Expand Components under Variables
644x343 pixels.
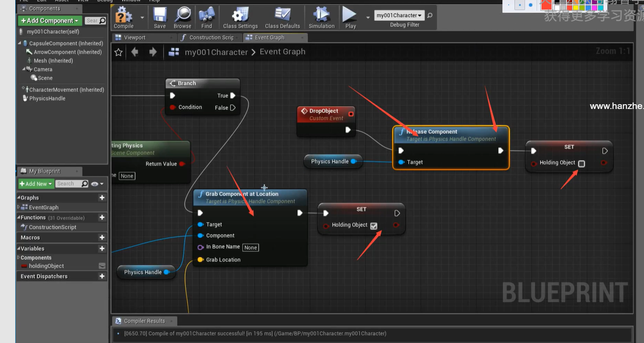(x=18, y=257)
